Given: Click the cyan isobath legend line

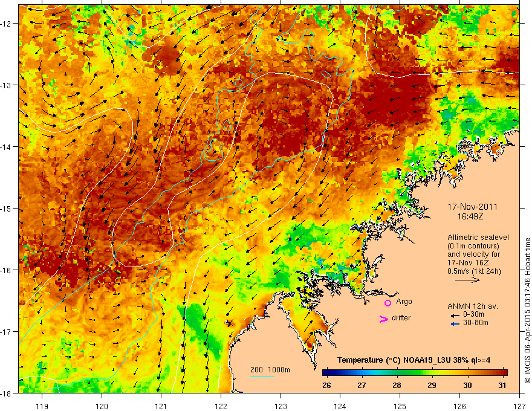Looking at the screenshot, I should coord(262,376).
